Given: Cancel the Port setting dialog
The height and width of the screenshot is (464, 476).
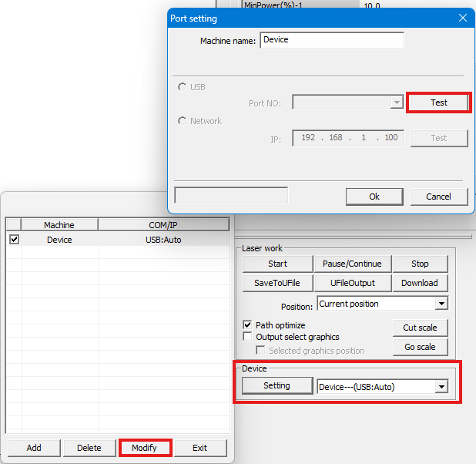Looking at the screenshot, I should [x=438, y=197].
